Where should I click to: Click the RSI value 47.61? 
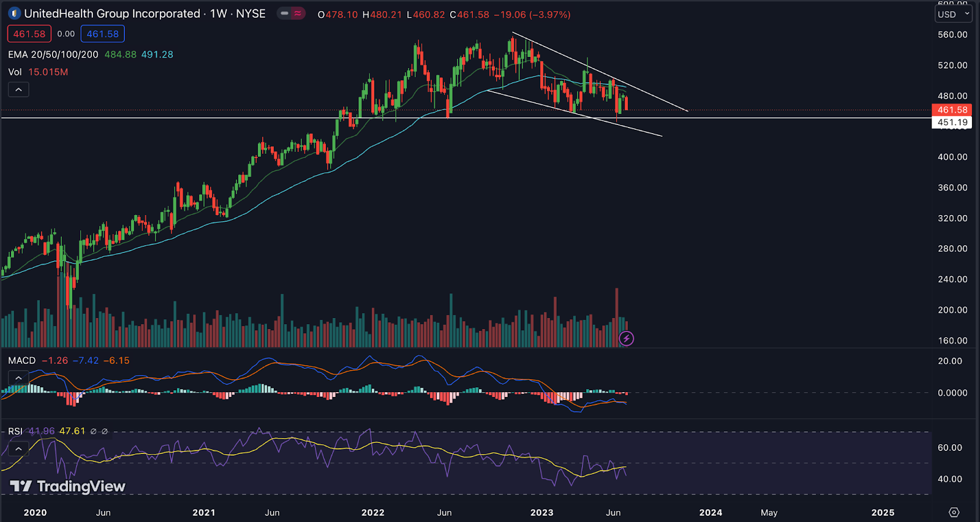point(72,431)
